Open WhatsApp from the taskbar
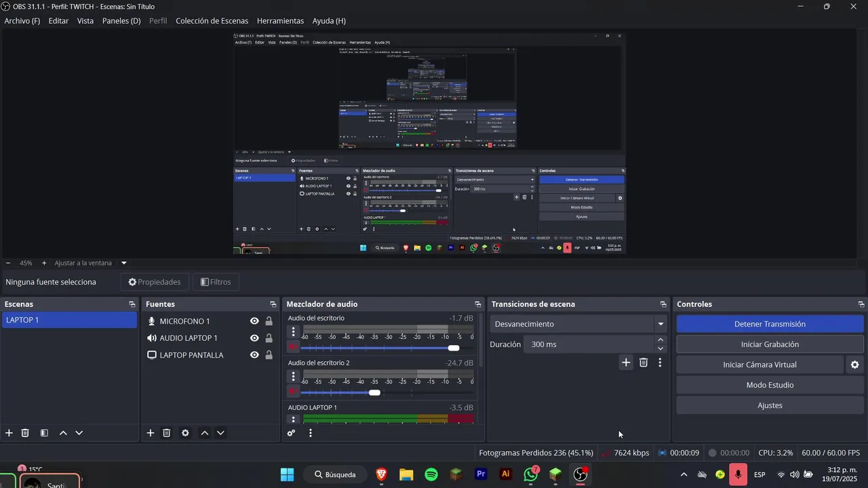Image resolution: width=868 pixels, height=488 pixels. tap(531, 474)
